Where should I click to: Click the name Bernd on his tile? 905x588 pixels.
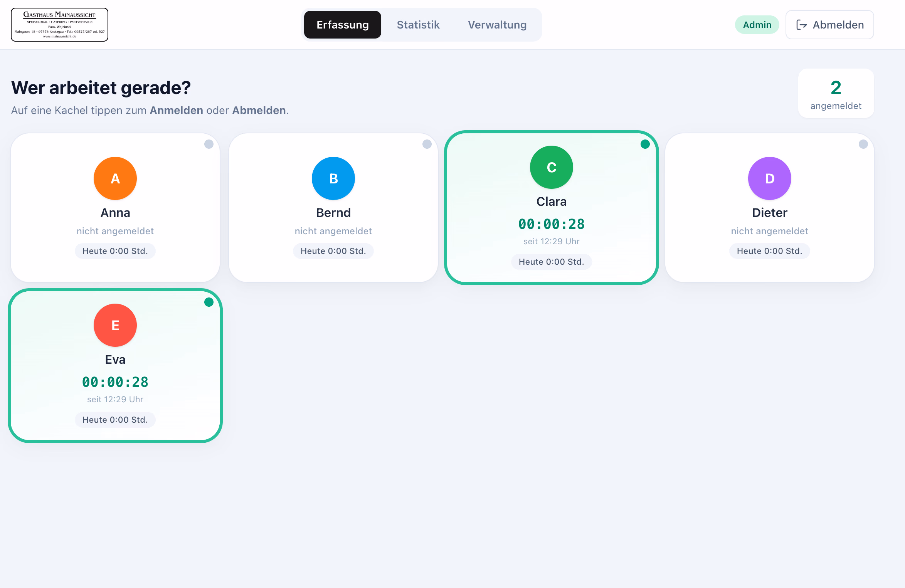[x=333, y=213]
